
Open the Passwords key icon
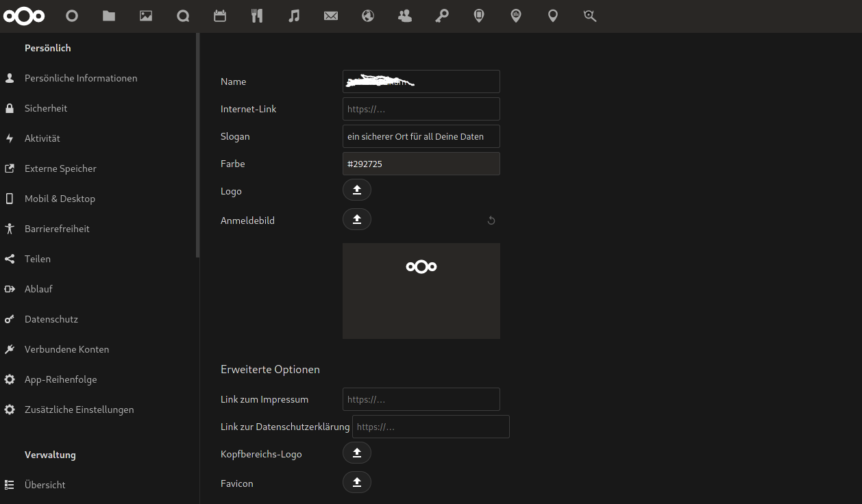(x=442, y=16)
